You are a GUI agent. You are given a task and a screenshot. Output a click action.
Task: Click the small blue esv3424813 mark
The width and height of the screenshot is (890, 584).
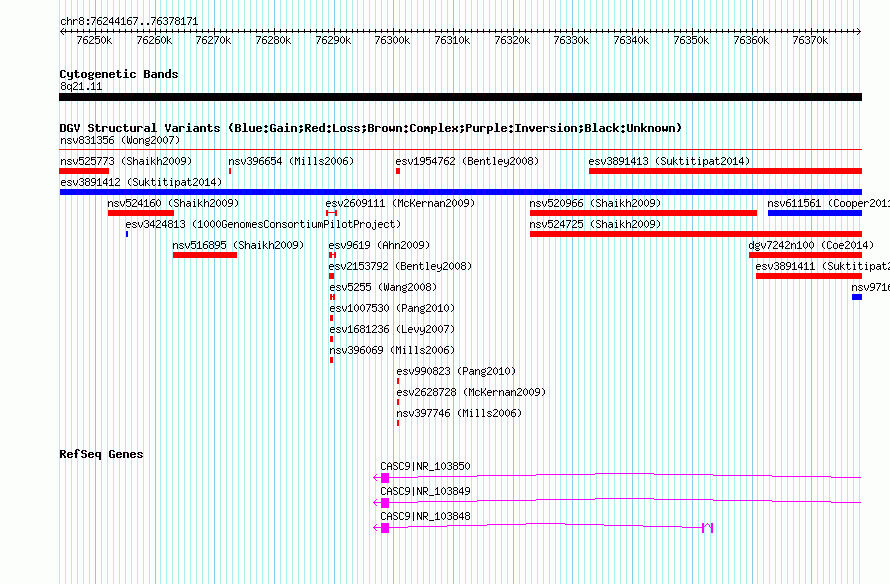[127, 234]
